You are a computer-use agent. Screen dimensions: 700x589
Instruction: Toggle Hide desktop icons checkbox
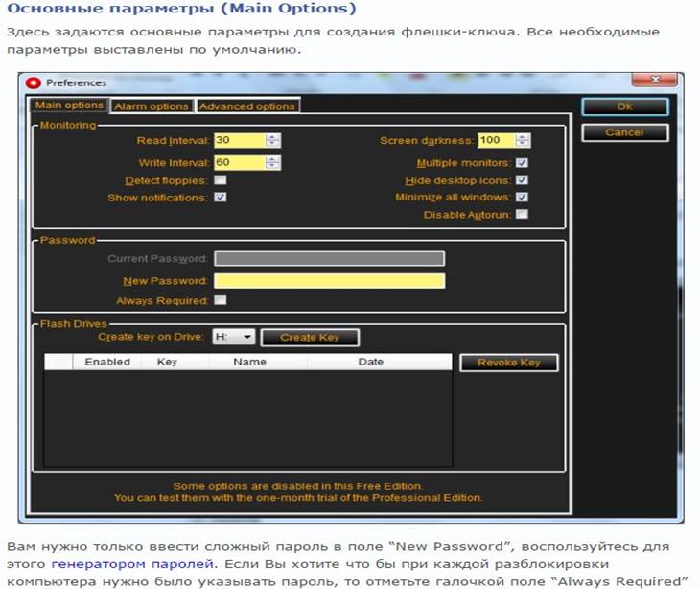click(522, 180)
